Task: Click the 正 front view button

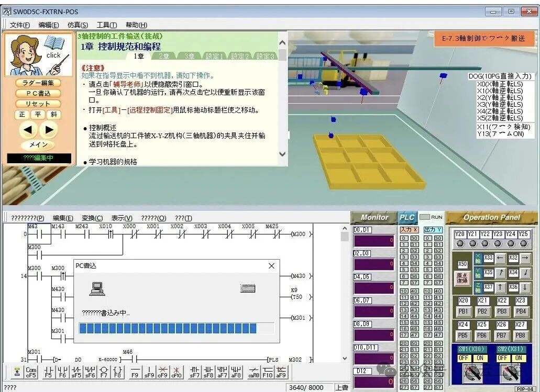Action: click(22, 114)
